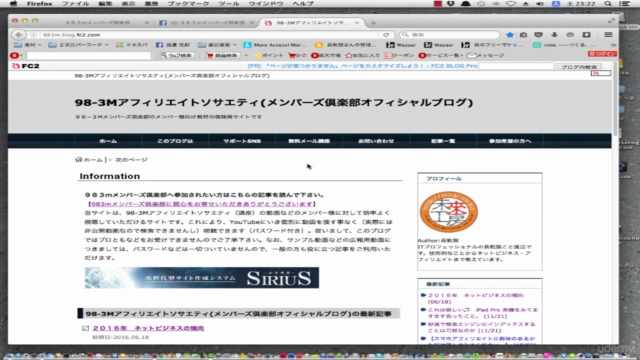
Task: Click ウェブ検索 button in Rakuten toolbar
Action: coord(176,55)
